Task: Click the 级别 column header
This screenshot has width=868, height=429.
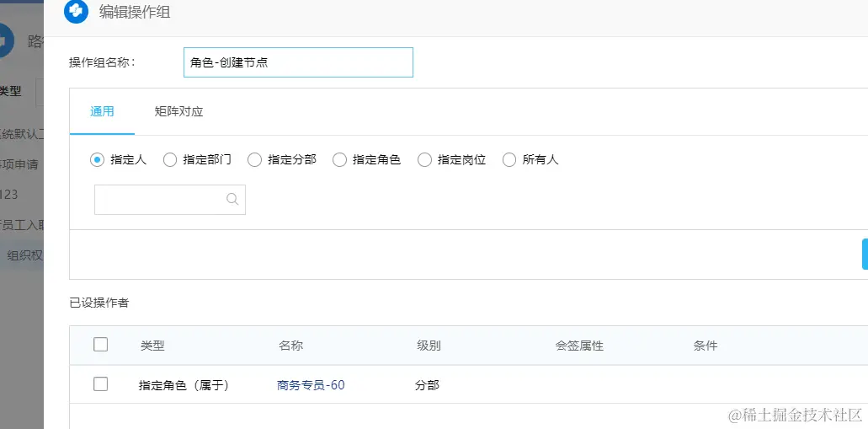Action: click(x=429, y=346)
